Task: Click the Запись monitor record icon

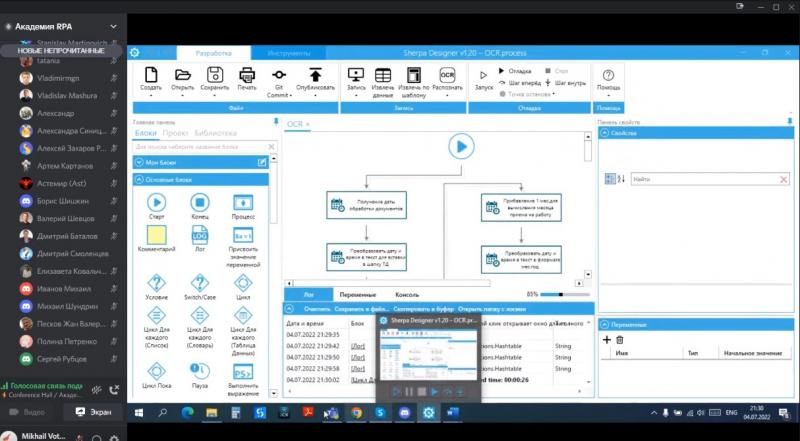Action: point(356,75)
